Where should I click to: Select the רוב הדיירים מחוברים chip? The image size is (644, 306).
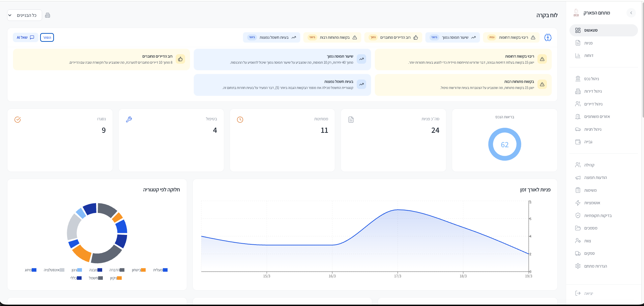pyautogui.click(x=393, y=37)
